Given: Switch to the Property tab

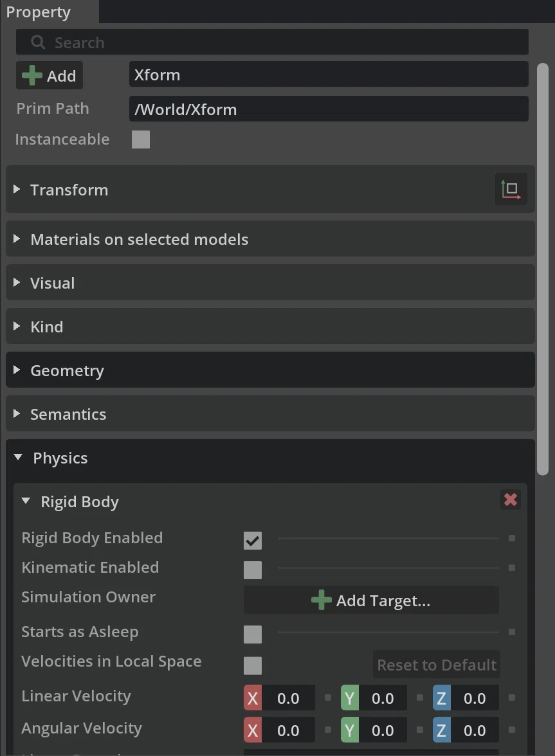Looking at the screenshot, I should click(39, 12).
